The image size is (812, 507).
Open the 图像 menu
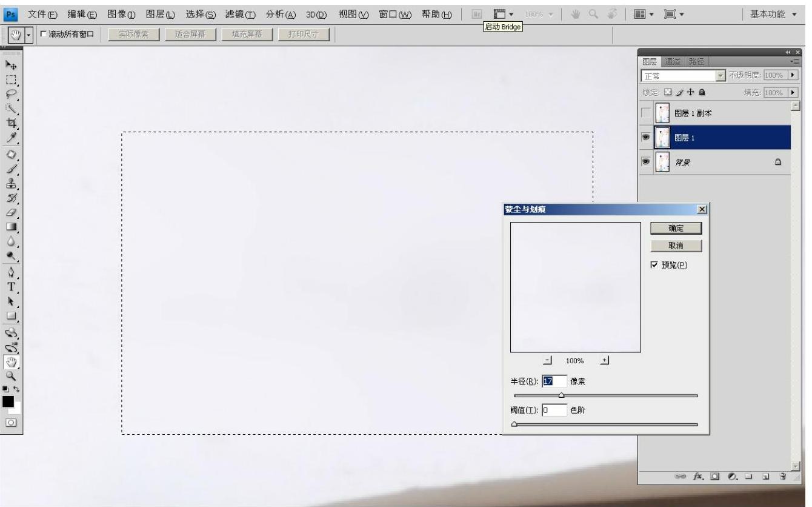tap(122, 13)
